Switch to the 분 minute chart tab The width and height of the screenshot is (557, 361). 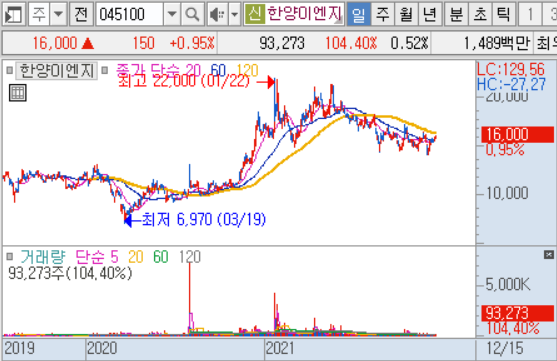[456, 14]
